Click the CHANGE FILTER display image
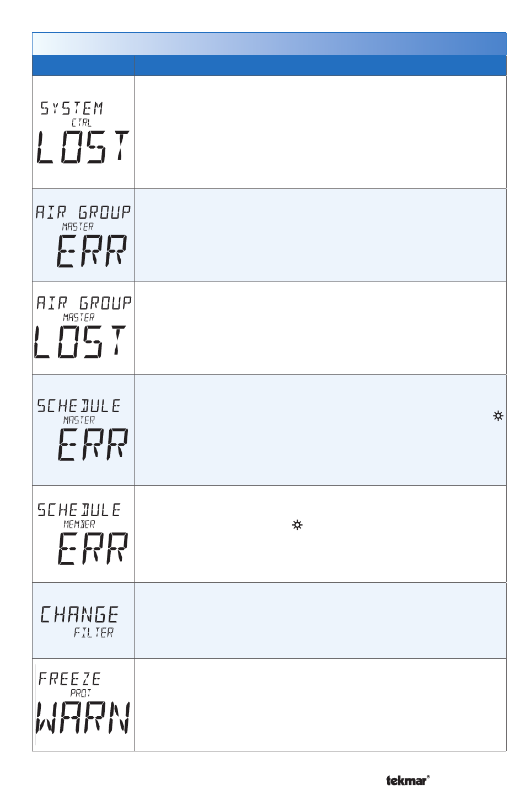 (x=79, y=621)
